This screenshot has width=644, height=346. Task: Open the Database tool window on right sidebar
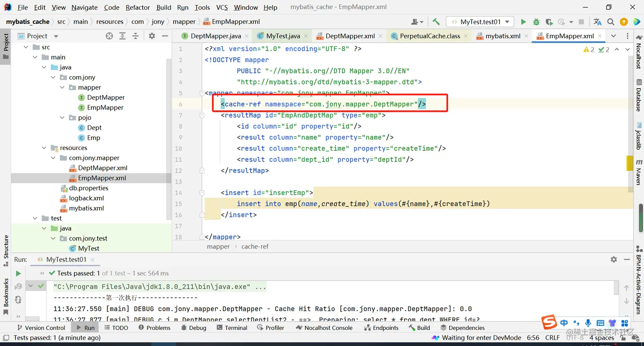639,95
